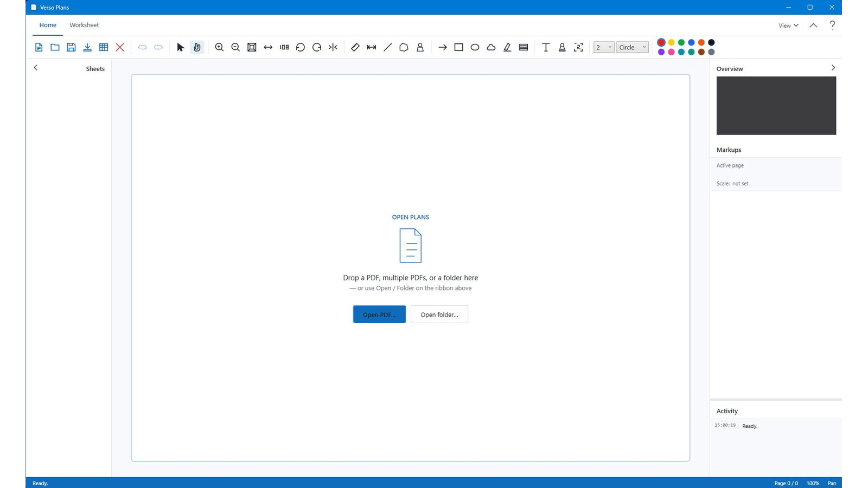Pick the green color swatch in top row
This screenshot has height=488, width=868.
(681, 42)
